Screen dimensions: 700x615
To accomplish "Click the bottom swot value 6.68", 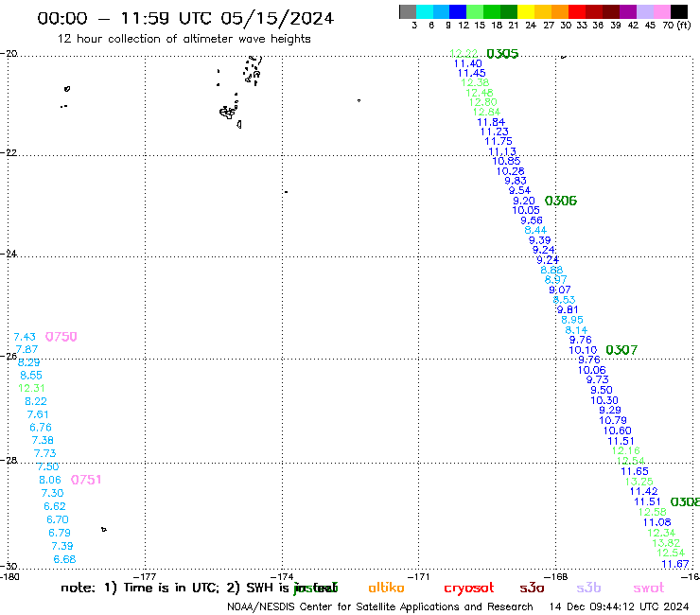I will [64, 559].
